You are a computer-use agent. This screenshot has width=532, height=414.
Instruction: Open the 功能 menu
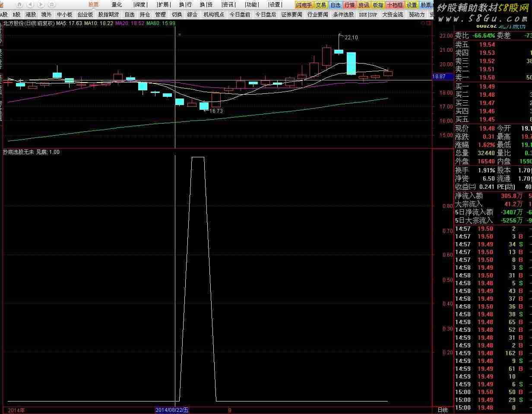click(252, 5)
